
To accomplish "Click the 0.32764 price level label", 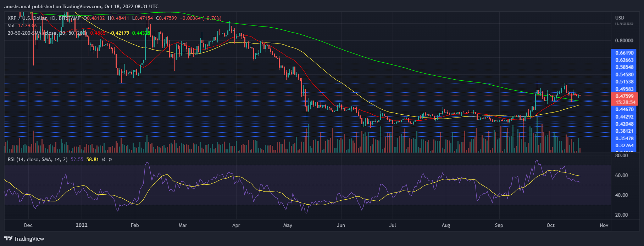I will pos(624,145).
